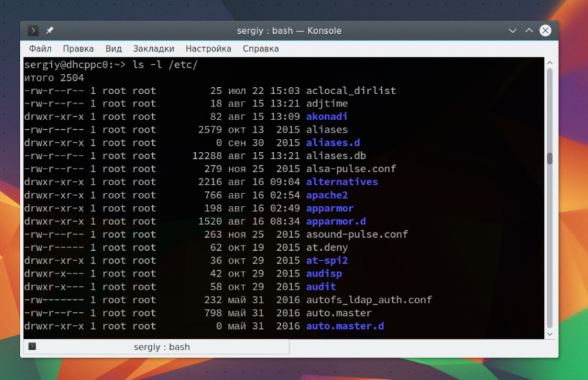Viewport: 588px width, 380px height.
Task: Open the Вид menu
Action: pyautogui.click(x=113, y=48)
